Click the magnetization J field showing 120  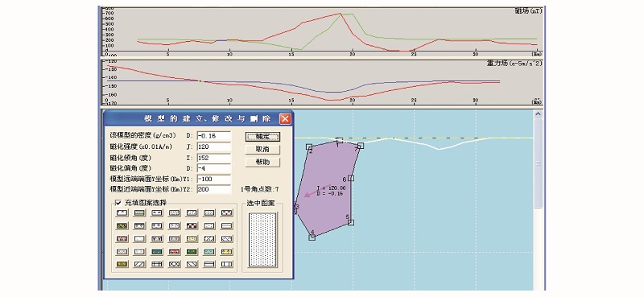(x=213, y=146)
